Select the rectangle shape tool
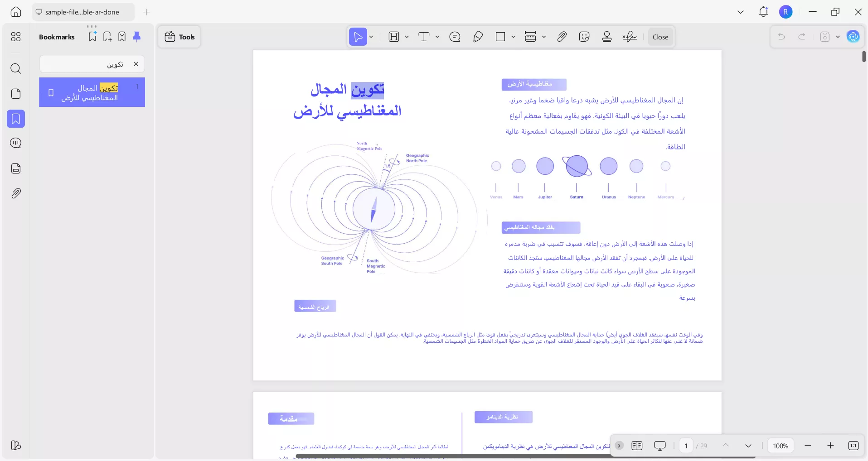868x461 pixels. pos(501,37)
